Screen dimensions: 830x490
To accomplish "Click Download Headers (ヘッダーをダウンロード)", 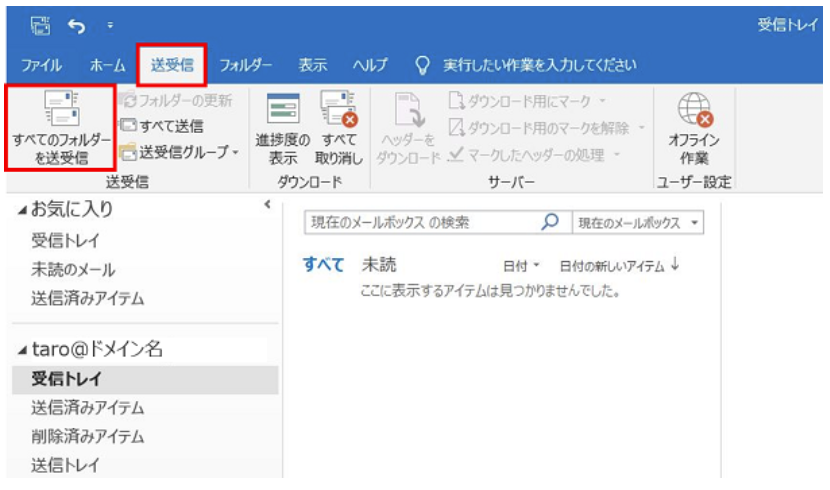I will pyautogui.click(x=408, y=129).
